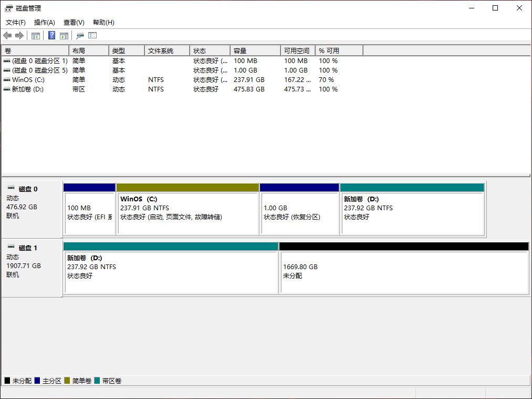Toggle the show/hide action pane icon
532x399 pixels.
(64, 35)
